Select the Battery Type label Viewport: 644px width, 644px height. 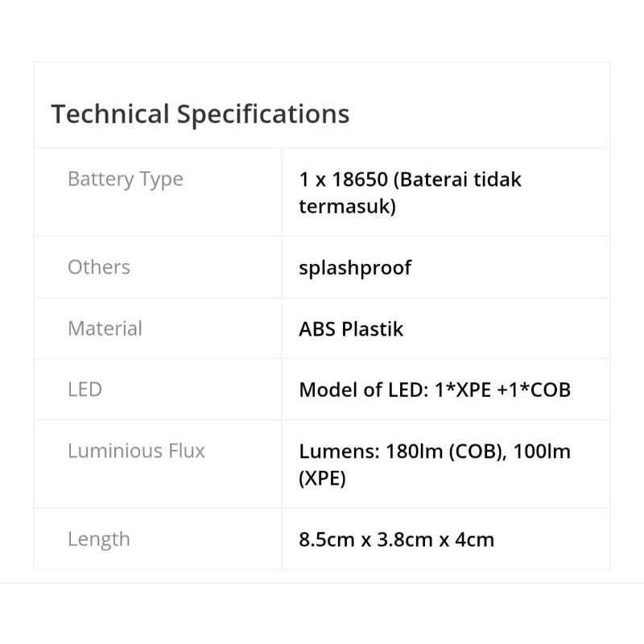tap(125, 179)
